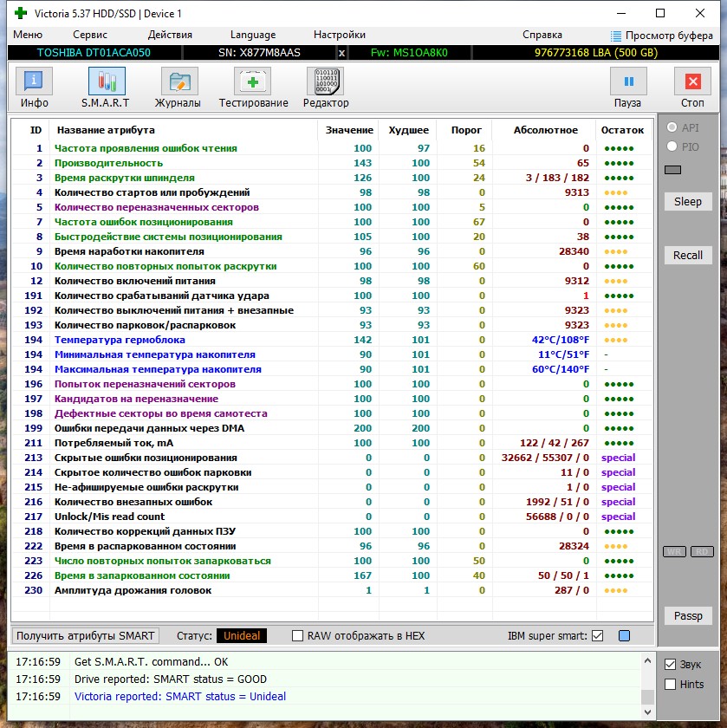The width and height of the screenshot is (727, 728).
Task: Click the 42°C/108°F temperature value
Action: [561, 340]
